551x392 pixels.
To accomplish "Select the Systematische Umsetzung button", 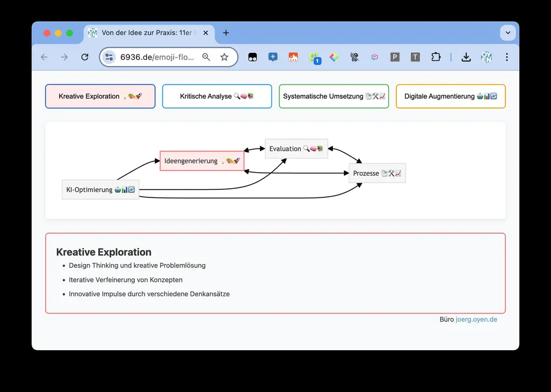I will click(x=334, y=96).
